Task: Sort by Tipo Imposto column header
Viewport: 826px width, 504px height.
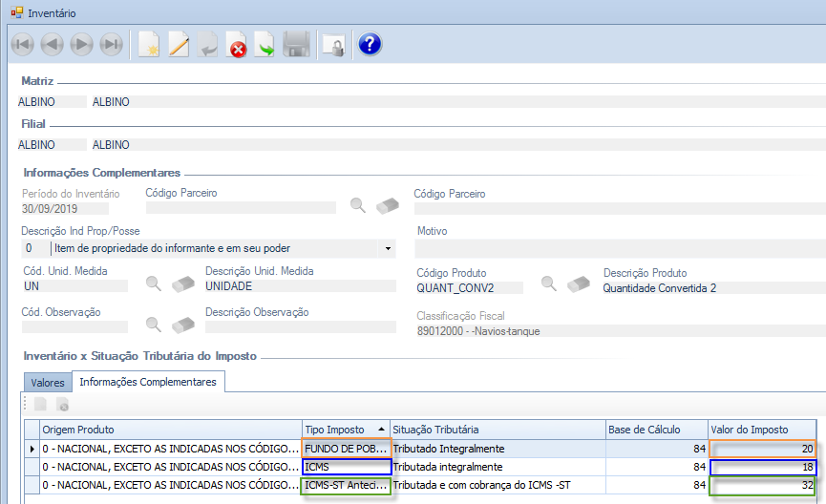Action: (345, 430)
